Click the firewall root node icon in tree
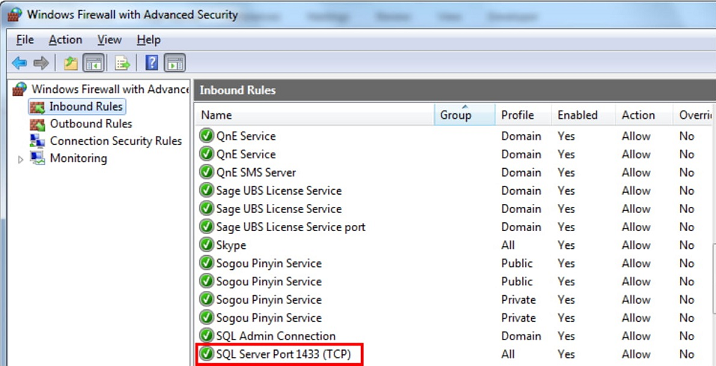The image size is (716, 366). tap(19, 89)
